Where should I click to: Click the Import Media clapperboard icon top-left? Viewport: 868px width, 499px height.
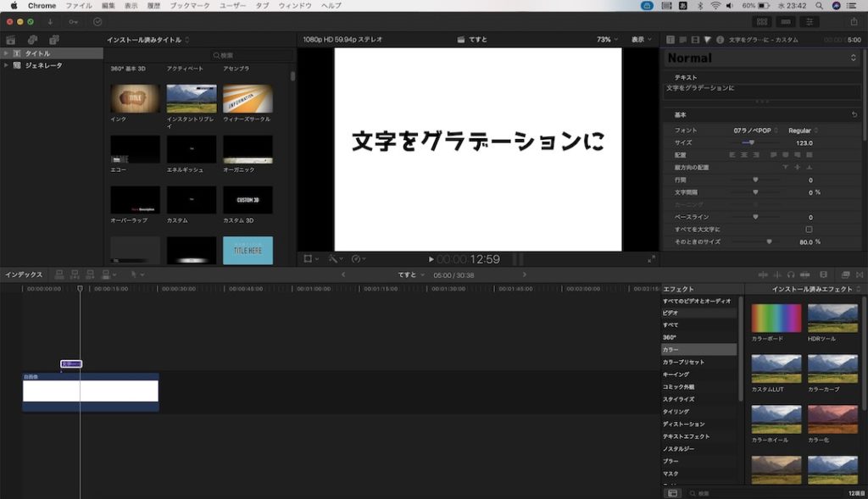point(11,40)
